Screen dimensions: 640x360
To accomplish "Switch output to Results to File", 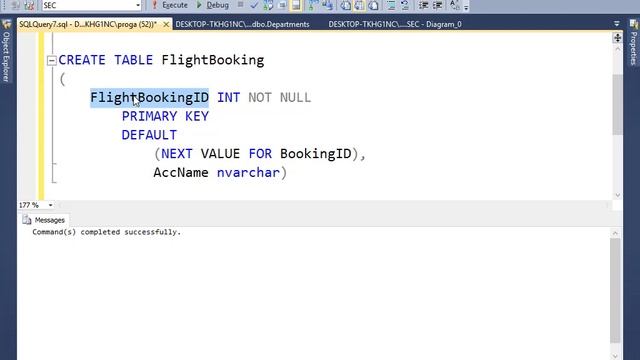I will click(373, 5).
